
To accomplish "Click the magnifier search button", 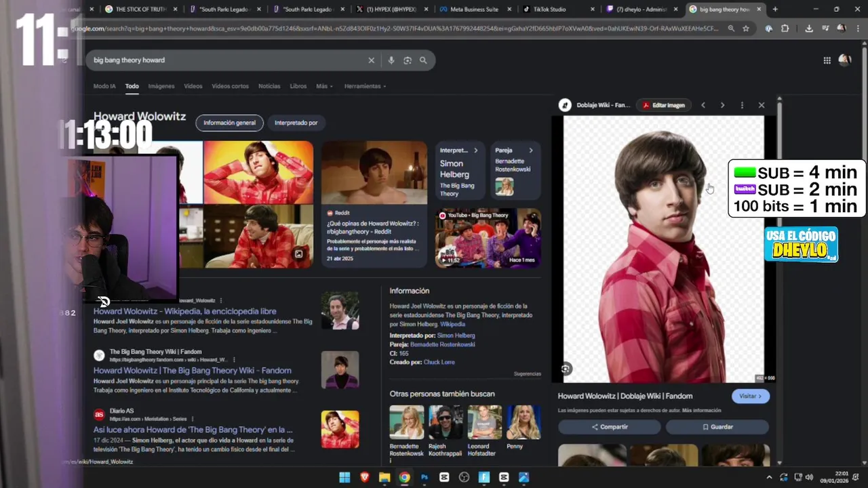I will [423, 60].
